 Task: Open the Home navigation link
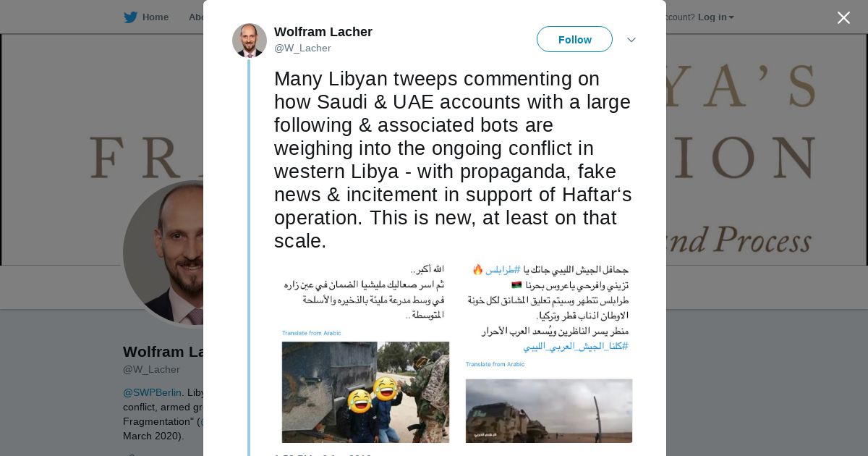click(155, 17)
